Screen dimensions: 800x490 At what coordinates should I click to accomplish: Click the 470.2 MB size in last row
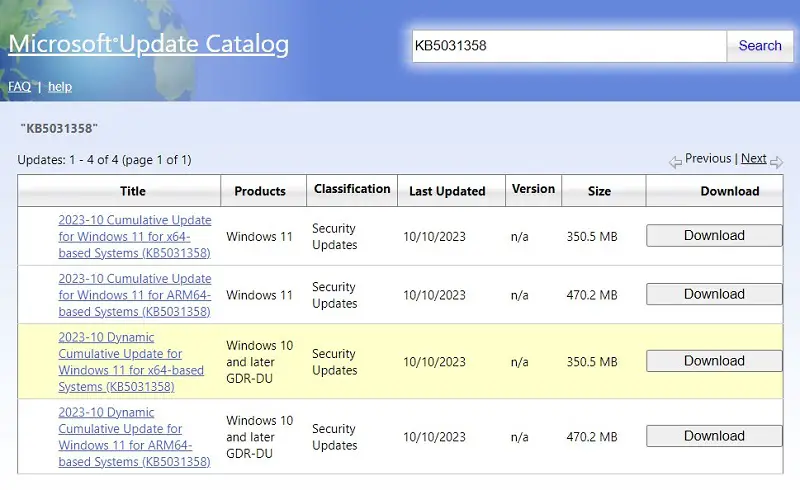(592, 437)
